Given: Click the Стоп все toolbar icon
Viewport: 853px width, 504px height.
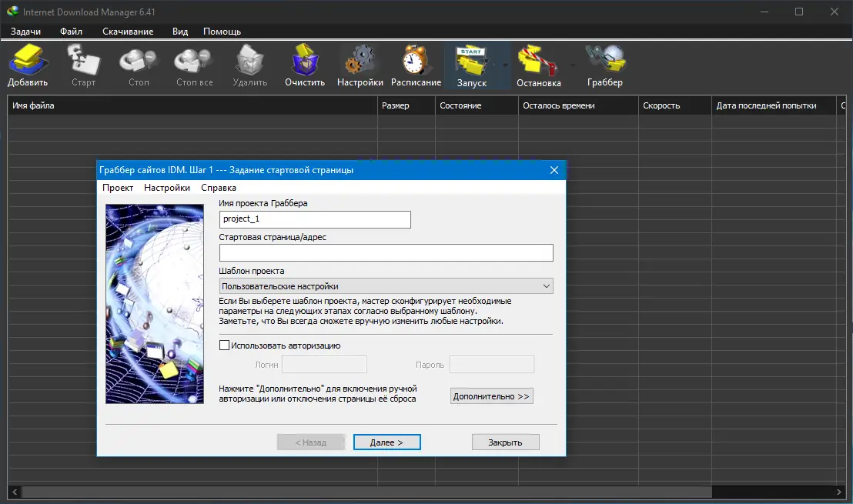Looking at the screenshot, I should [x=194, y=61].
